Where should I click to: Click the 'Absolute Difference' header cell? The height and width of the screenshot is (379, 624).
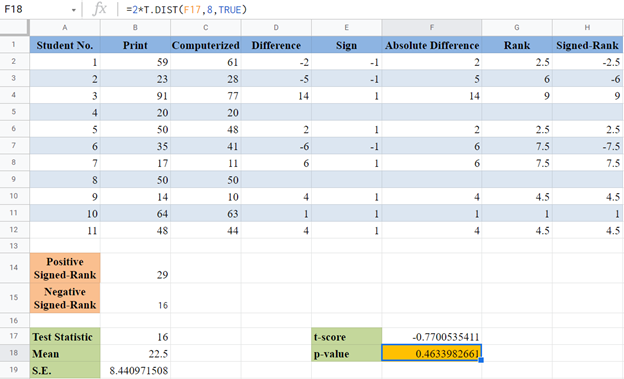[432, 45]
